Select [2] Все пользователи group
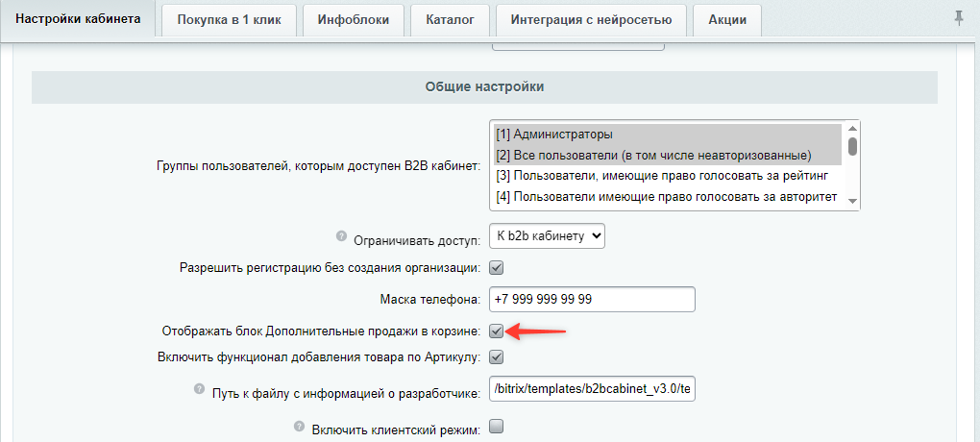This screenshot has width=980, height=442. point(668,155)
